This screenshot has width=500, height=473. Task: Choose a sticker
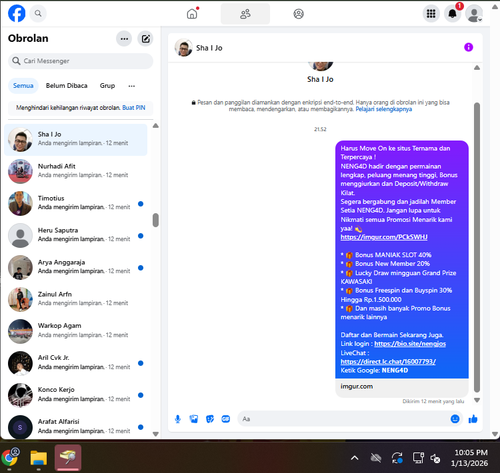[x=210, y=419]
